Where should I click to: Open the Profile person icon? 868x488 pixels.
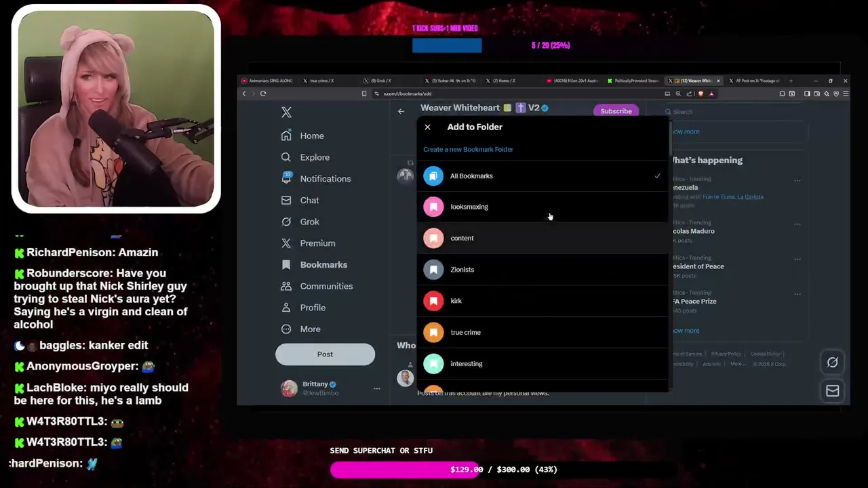pyautogui.click(x=286, y=308)
